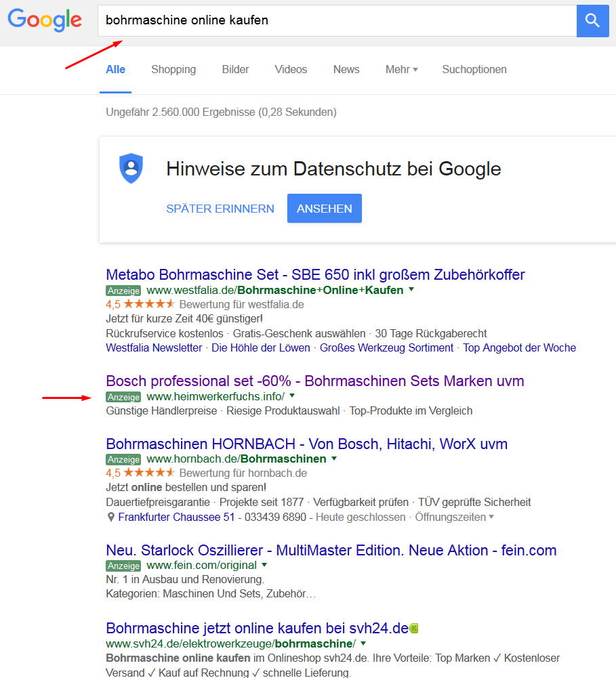
Task: Switch to the Videos tab
Action: [x=291, y=70]
